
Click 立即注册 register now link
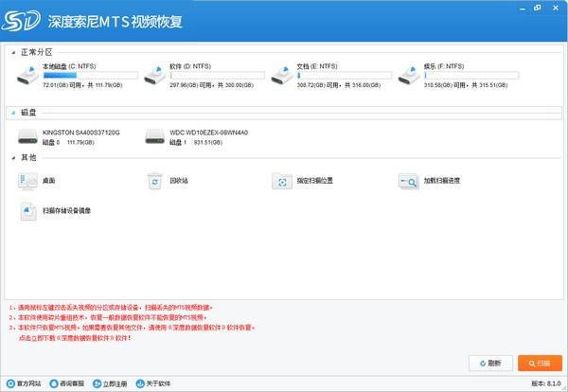point(108,383)
